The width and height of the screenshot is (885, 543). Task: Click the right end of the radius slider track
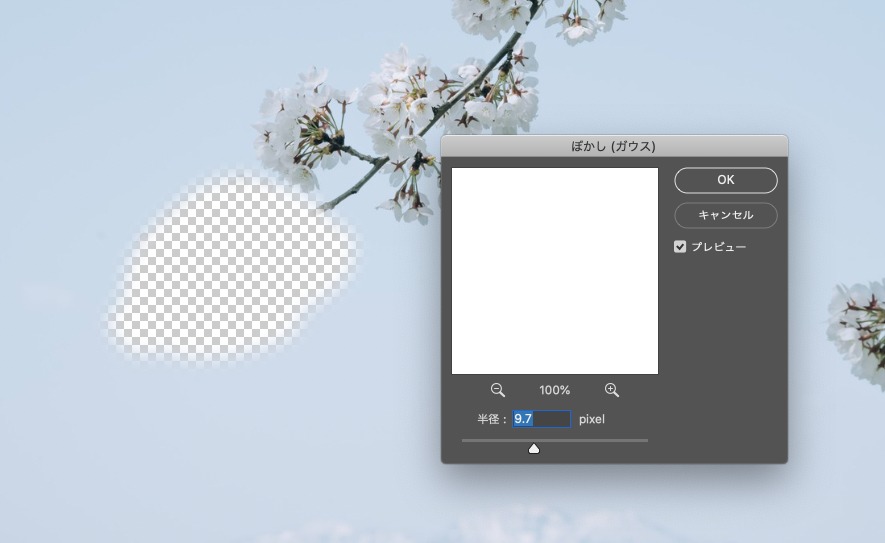point(645,440)
